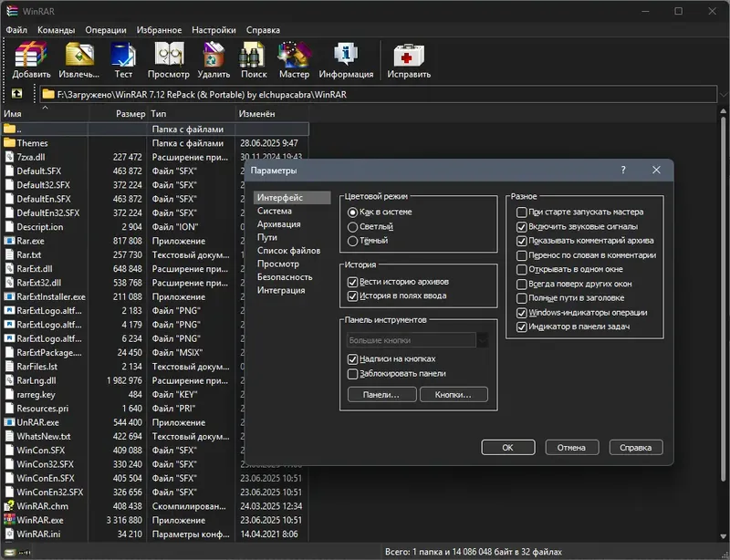Open the Просмотр (View) toolbar icon
The image size is (730, 560).
point(168,56)
